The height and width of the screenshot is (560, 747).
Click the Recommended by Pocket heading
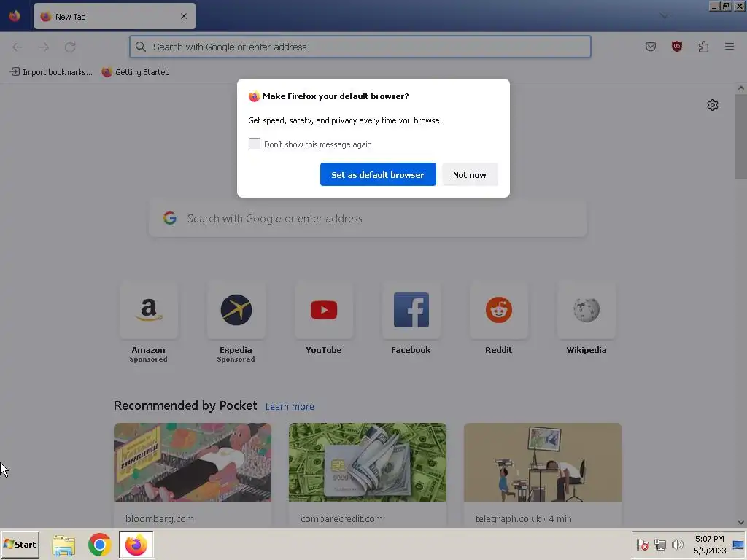coord(185,405)
